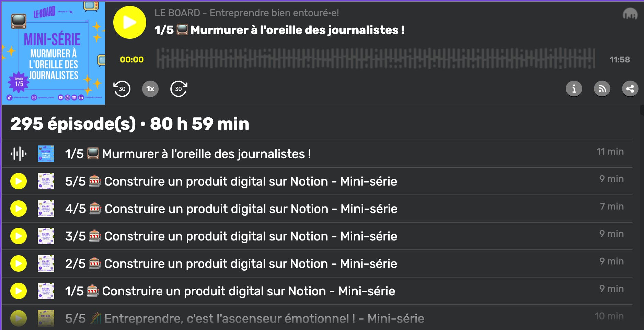Click the 00:00 current time display
The image size is (644, 330).
pyautogui.click(x=132, y=59)
